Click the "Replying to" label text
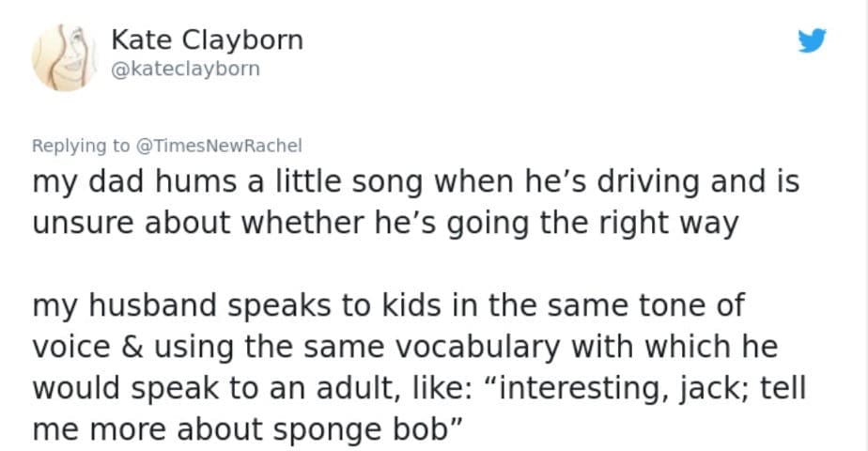Screen dimensions: 868x451 pyautogui.click(x=82, y=146)
